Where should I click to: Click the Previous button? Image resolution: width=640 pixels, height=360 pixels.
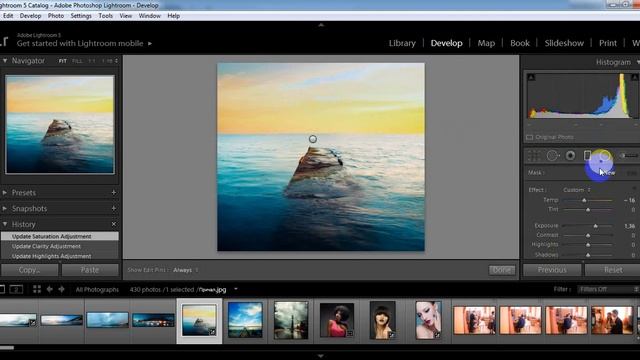tap(552, 270)
